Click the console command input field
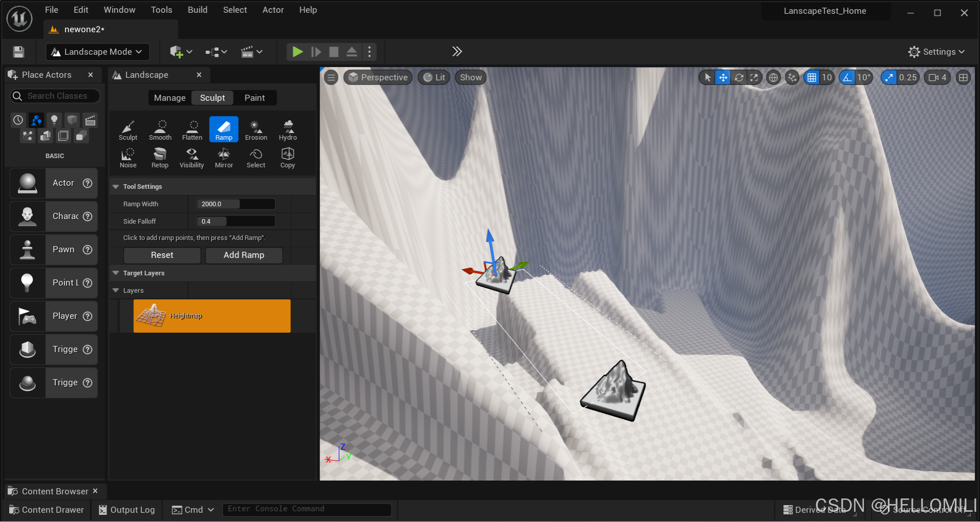 (307, 510)
